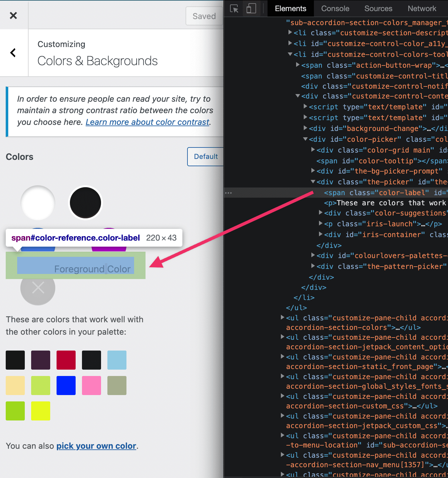Switch to the Sources tab

[378, 9]
